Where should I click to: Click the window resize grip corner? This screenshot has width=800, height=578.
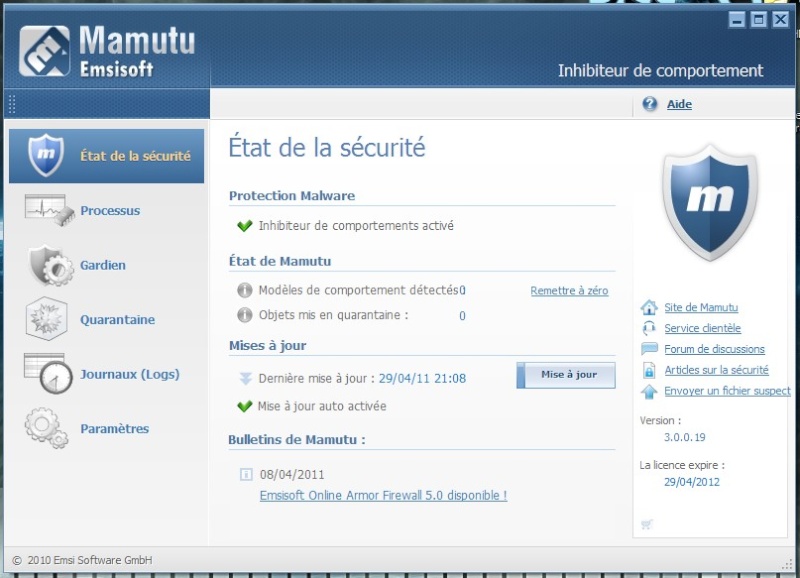click(x=786, y=564)
